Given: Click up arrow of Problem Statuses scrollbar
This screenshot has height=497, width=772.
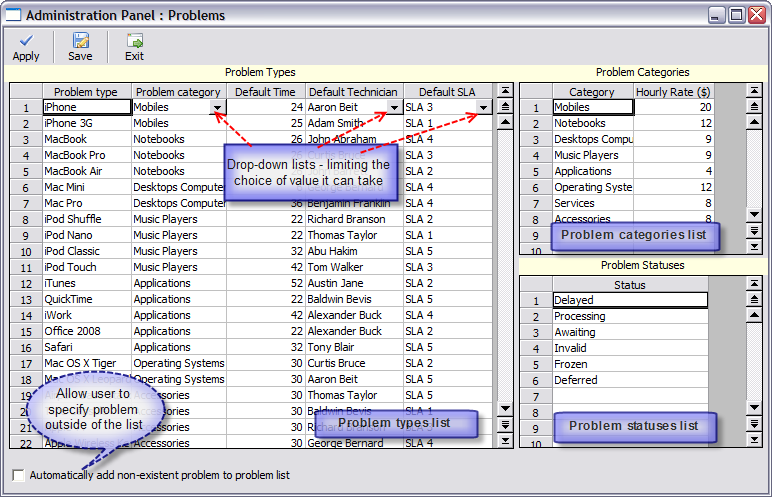Looking at the screenshot, I should pyautogui.click(x=754, y=315).
